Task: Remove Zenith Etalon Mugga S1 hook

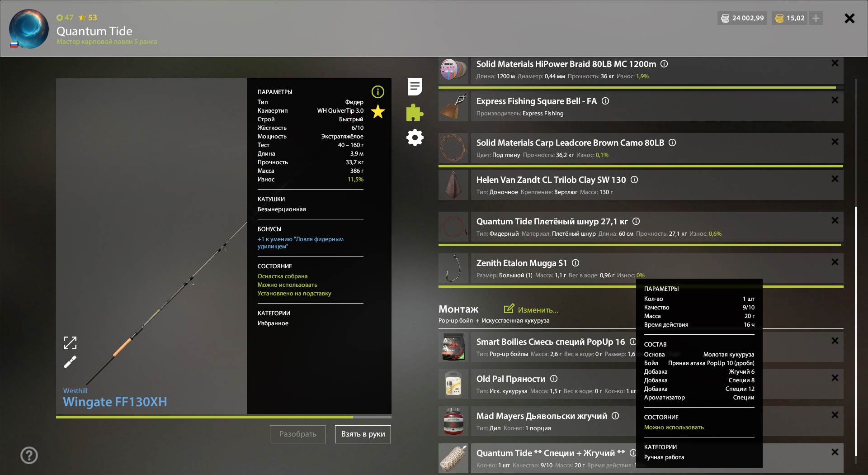Action: (835, 262)
